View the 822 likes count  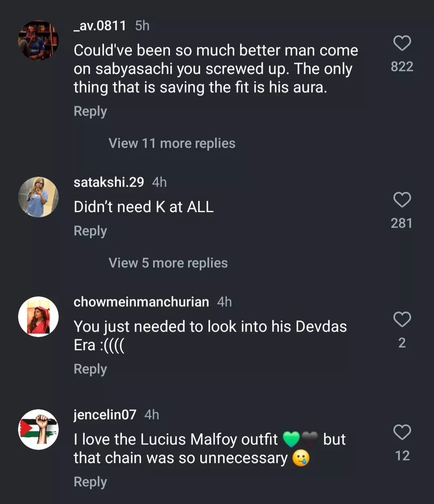coord(402,67)
